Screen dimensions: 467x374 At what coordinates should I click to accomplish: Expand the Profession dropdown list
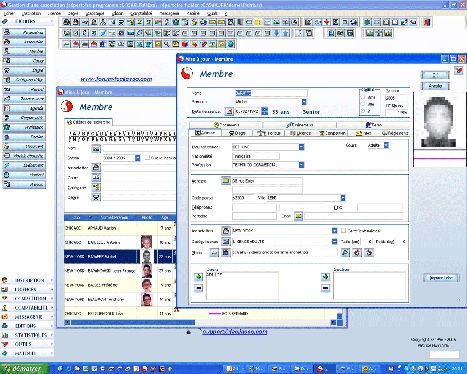[301, 165]
